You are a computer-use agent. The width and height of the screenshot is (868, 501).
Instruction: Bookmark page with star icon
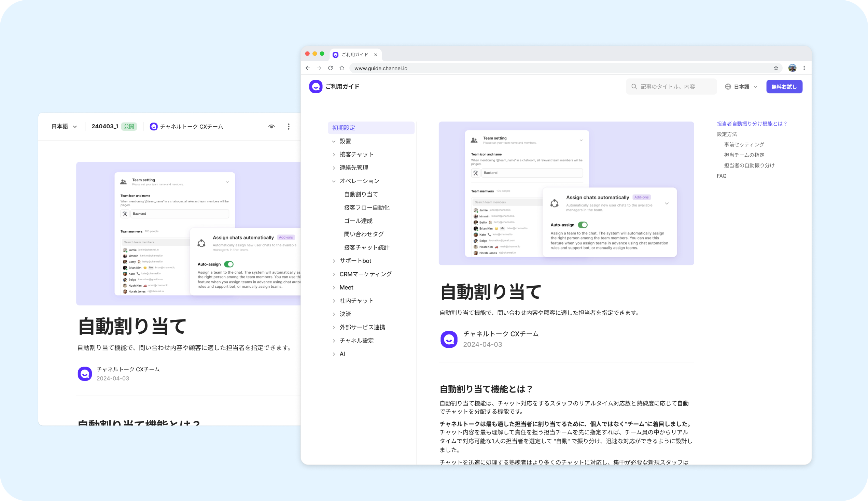pyautogui.click(x=776, y=68)
